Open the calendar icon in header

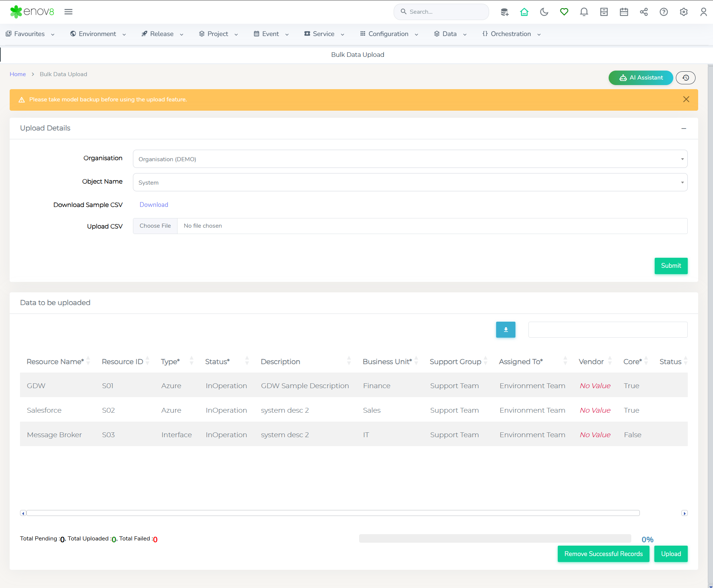pos(624,12)
